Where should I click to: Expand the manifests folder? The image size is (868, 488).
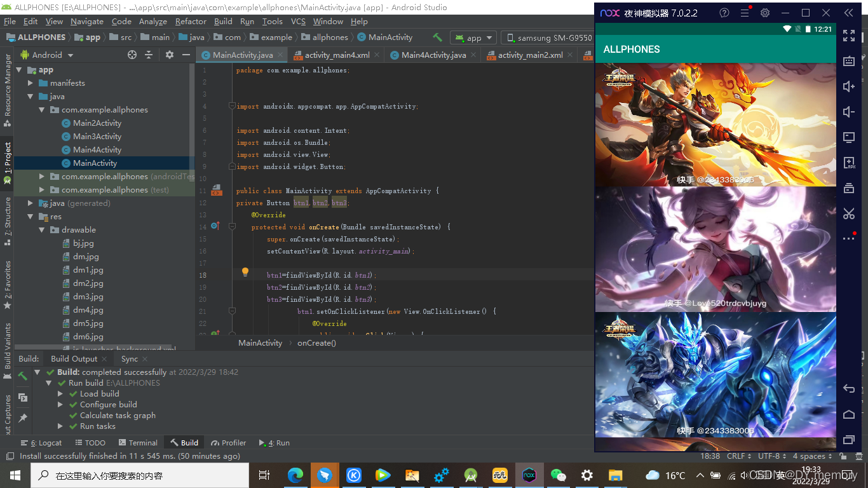(x=31, y=83)
